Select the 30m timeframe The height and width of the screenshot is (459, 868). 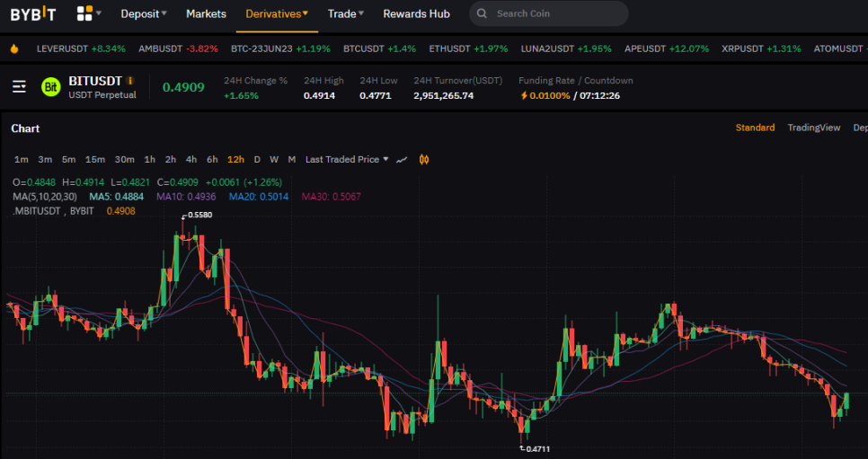click(125, 160)
